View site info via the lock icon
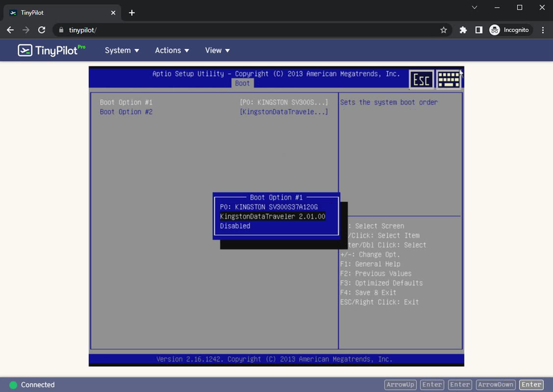 click(x=61, y=30)
